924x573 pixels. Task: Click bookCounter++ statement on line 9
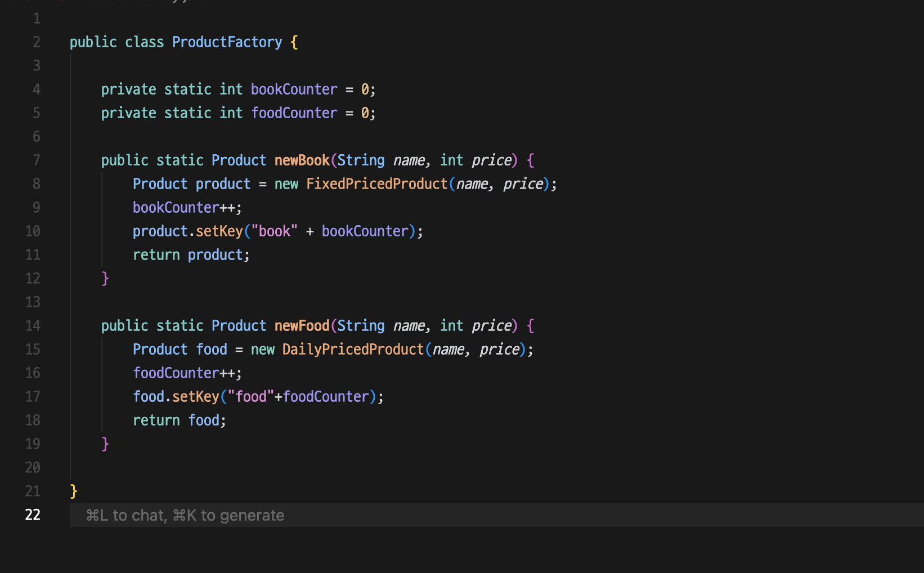pyautogui.click(x=187, y=208)
